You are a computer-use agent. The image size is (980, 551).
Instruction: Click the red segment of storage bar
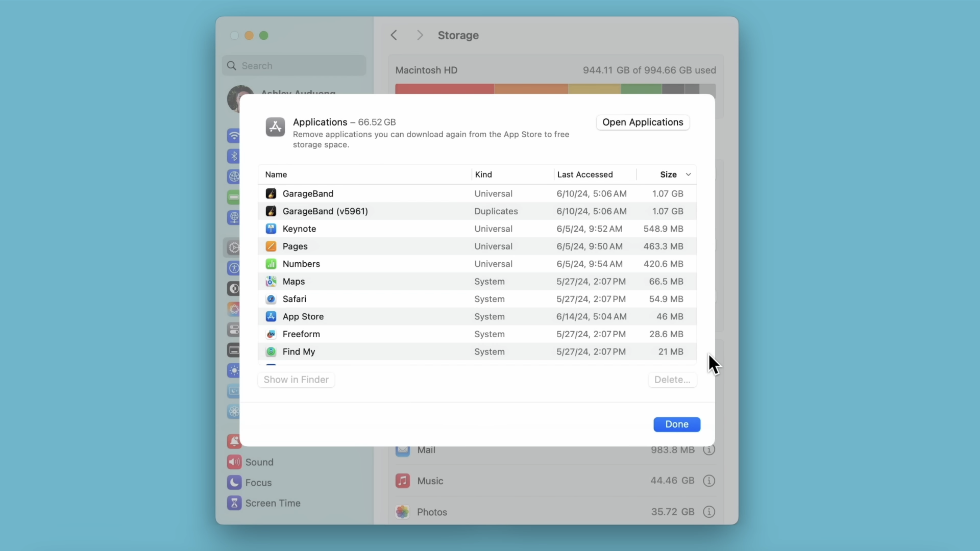(x=444, y=89)
